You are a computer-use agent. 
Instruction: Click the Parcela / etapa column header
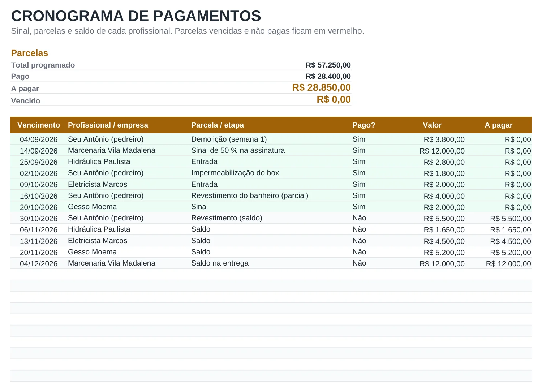218,125
